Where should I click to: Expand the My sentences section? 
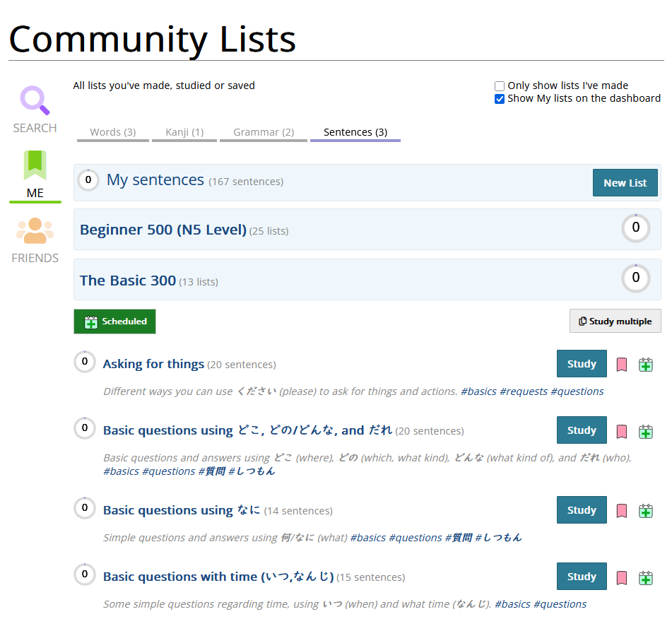click(155, 180)
